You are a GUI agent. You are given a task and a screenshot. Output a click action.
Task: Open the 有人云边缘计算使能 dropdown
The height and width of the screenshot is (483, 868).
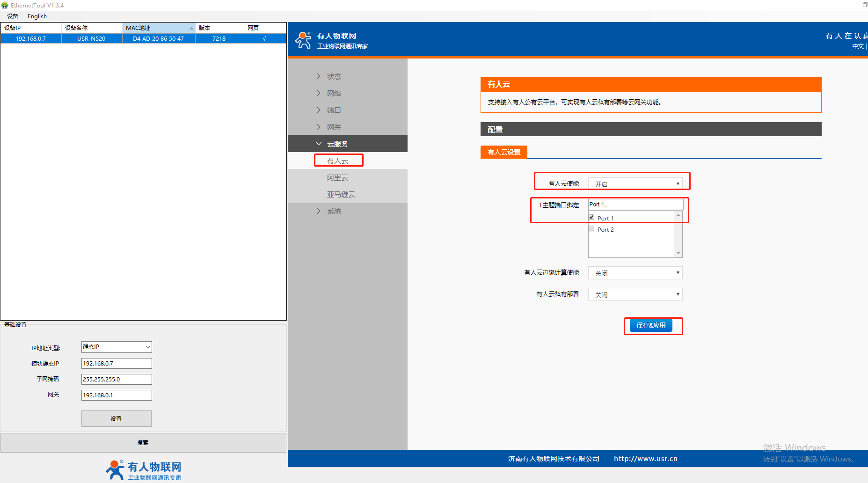tap(635, 273)
